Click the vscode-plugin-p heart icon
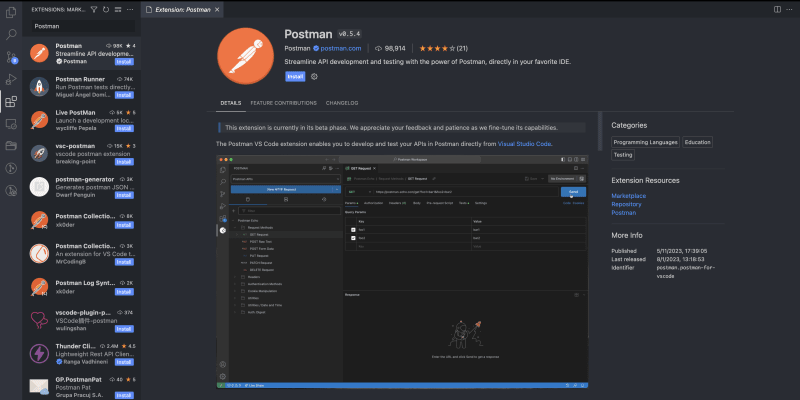The image size is (800, 400). 39,320
